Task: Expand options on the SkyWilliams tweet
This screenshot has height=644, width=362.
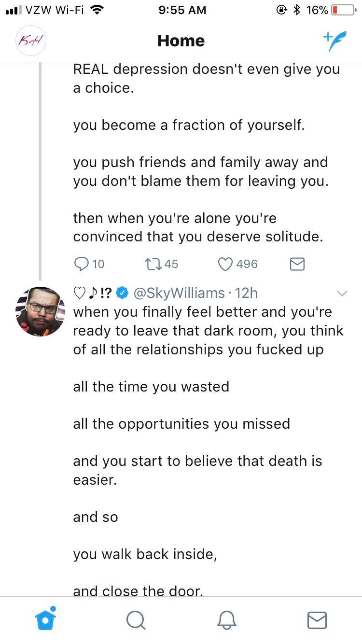Action: coord(343,293)
